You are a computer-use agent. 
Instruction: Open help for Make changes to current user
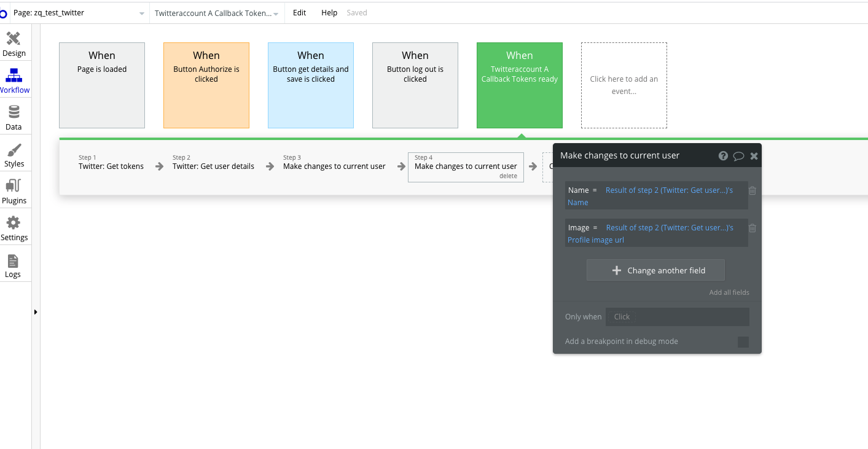724,156
